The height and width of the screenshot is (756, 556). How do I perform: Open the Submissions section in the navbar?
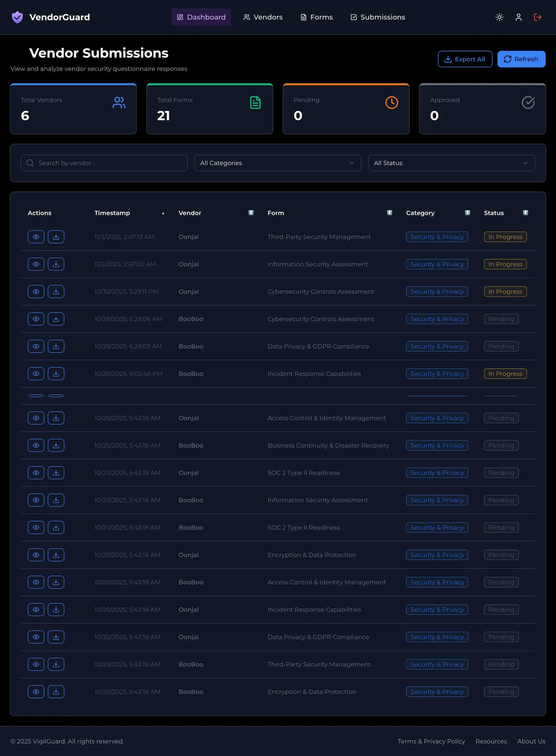pyautogui.click(x=377, y=17)
